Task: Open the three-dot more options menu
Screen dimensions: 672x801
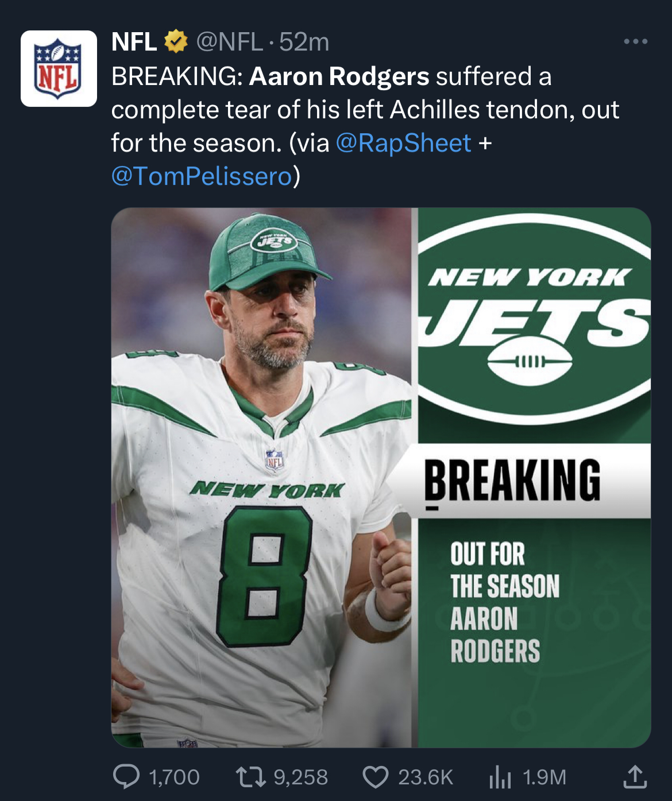Action: [635, 41]
